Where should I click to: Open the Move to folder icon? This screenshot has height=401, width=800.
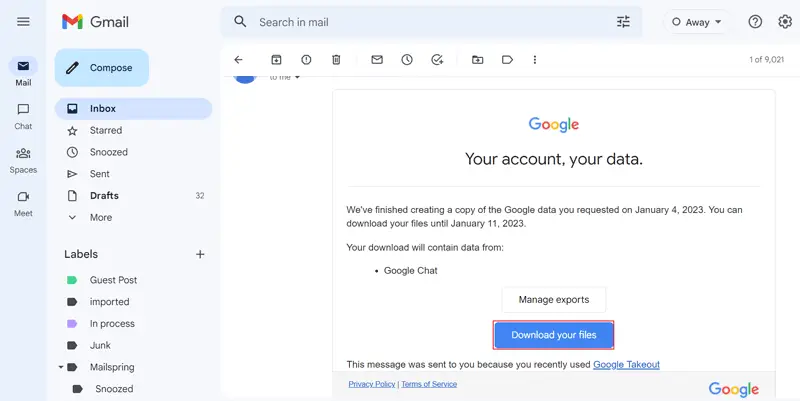tap(478, 60)
